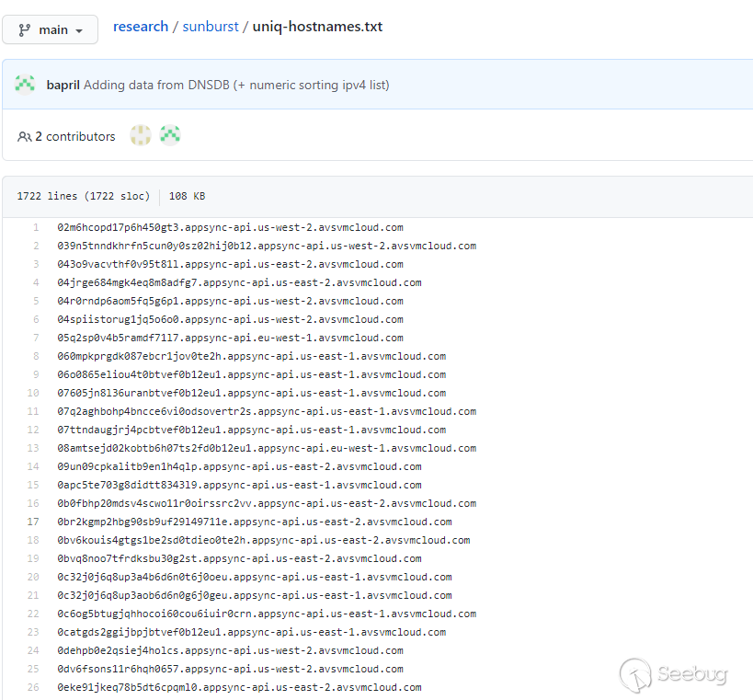The image size is (753, 700).
Task: Click the yellow contributor avatar
Action: click(x=141, y=135)
